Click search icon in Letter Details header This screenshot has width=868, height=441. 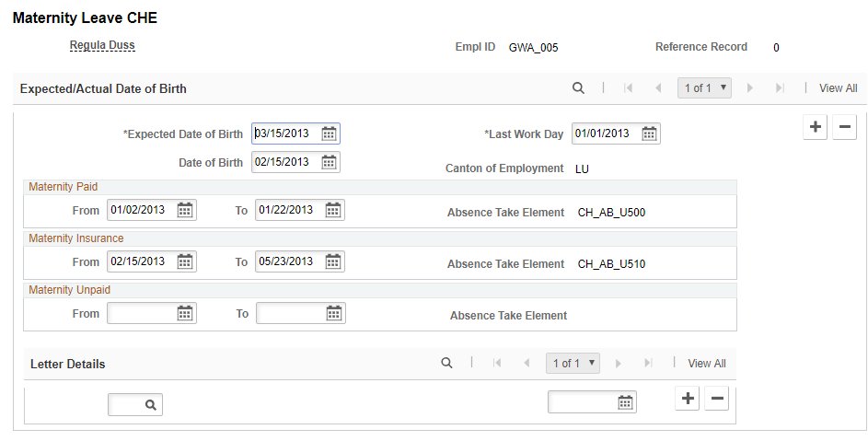[x=446, y=363]
